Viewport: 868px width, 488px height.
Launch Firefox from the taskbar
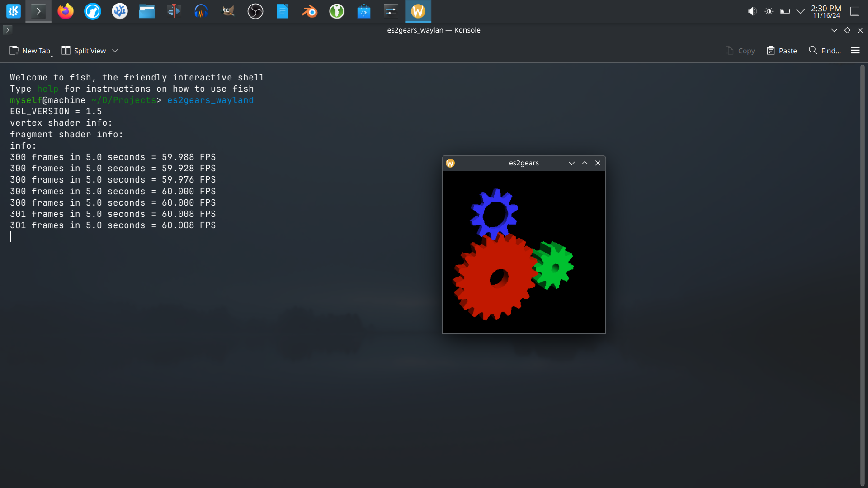(x=66, y=11)
